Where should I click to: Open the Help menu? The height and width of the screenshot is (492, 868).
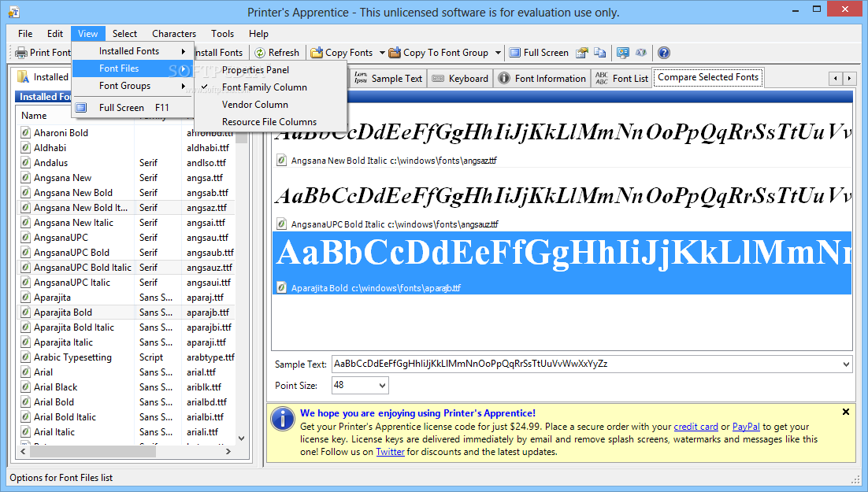tap(258, 34)
